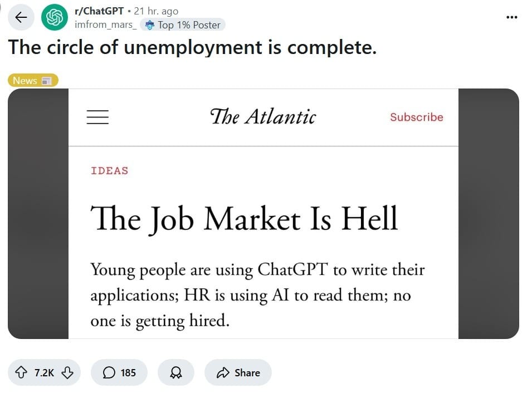Click The Atlantic logo

click(x=263, y=117)
